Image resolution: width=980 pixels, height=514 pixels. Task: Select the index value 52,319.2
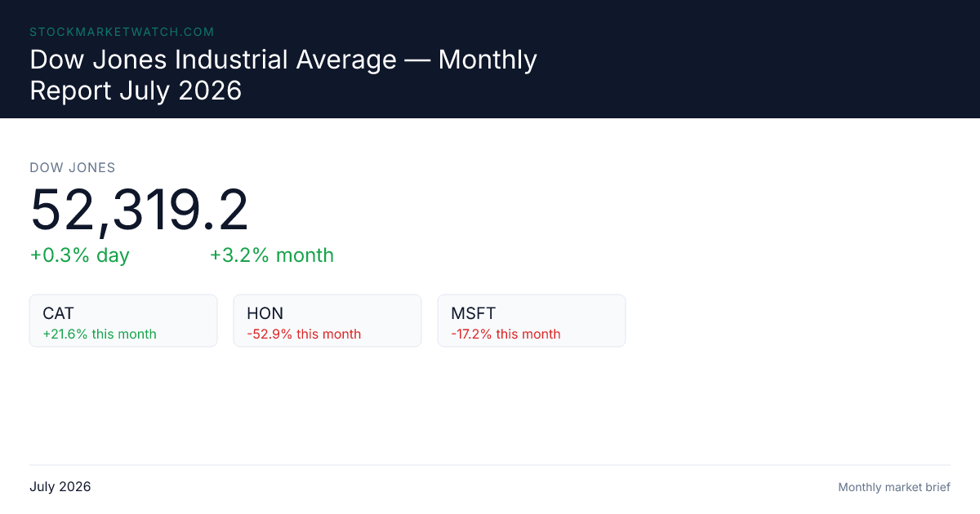click(x=139, y=210)
